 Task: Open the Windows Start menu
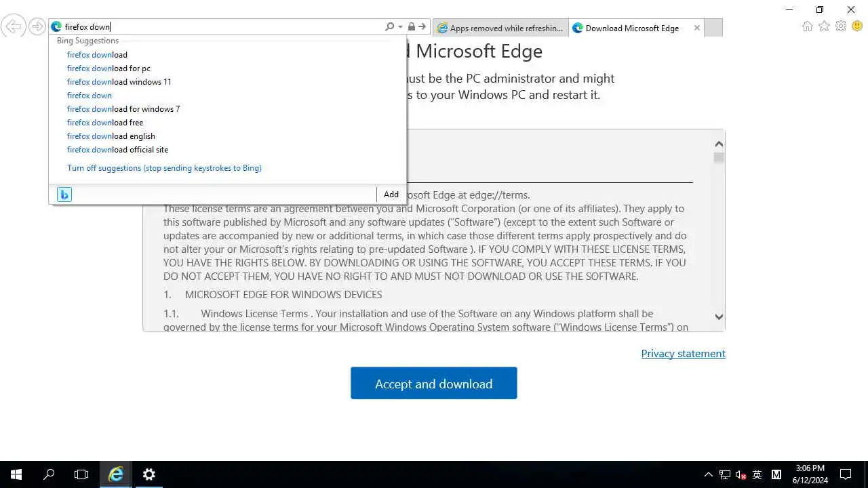[x=16, y=474]
